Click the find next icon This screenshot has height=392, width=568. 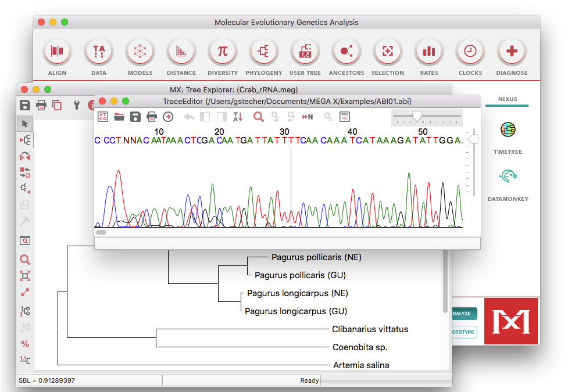point(275,117)
